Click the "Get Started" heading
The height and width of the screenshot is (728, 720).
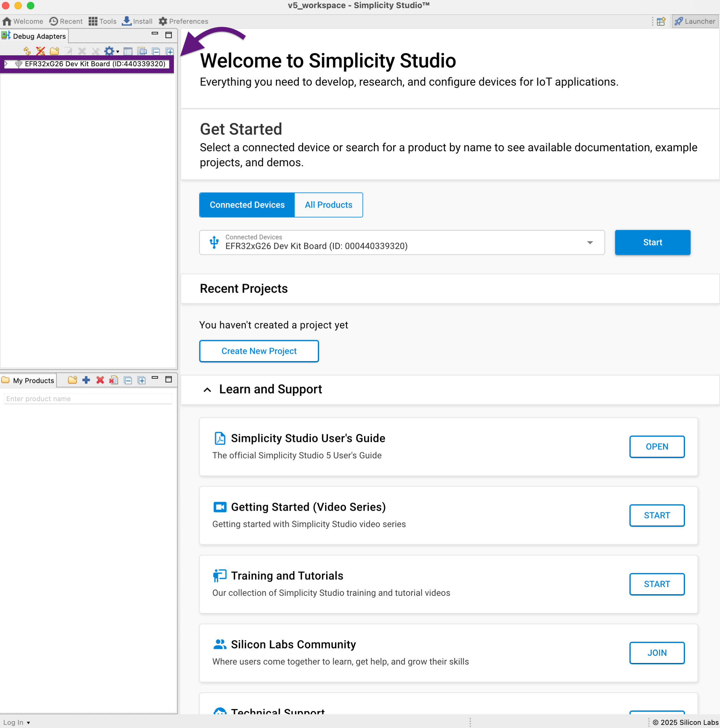click(x=241, y=129)
